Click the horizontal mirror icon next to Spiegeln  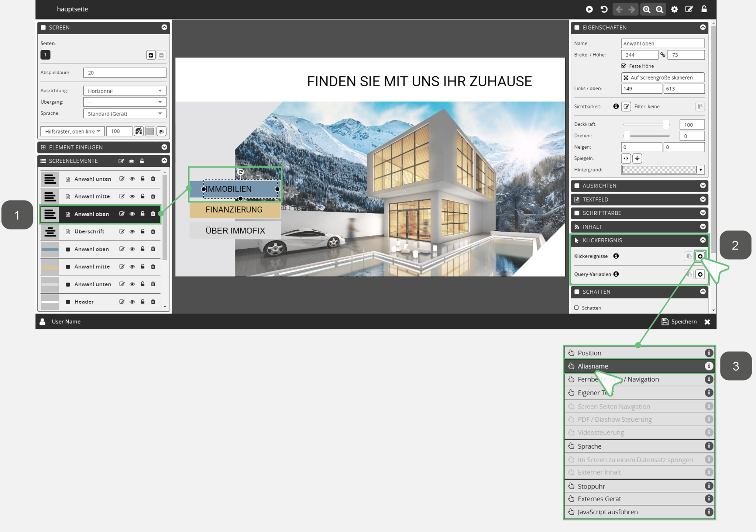pyautogui.click(x=626, y=158)
